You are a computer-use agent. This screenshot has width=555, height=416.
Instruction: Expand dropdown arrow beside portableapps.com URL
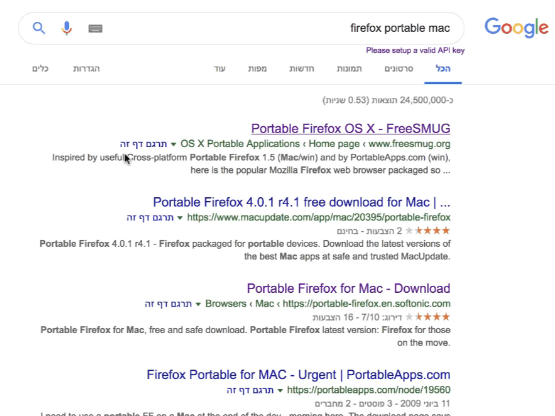click(280, 391)
